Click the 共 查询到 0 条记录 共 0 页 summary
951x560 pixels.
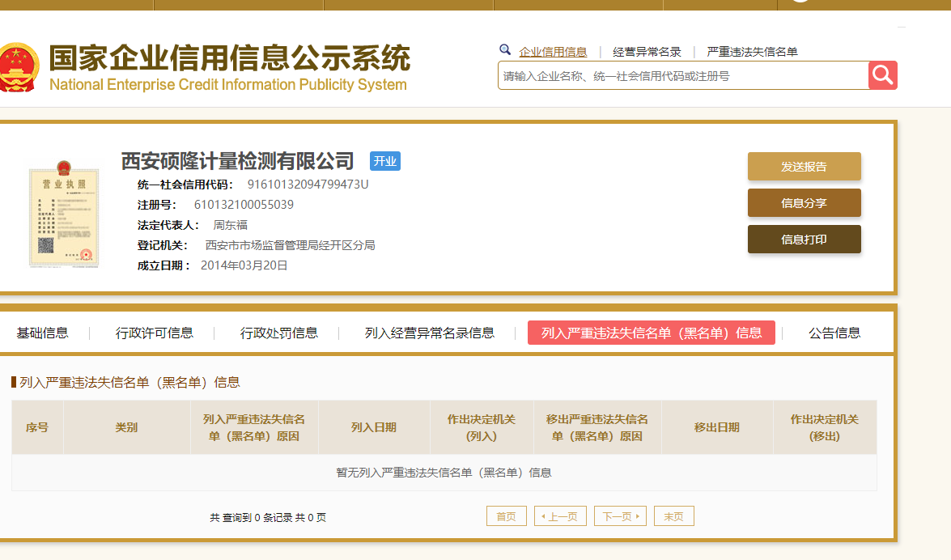[x=268, y=518]
